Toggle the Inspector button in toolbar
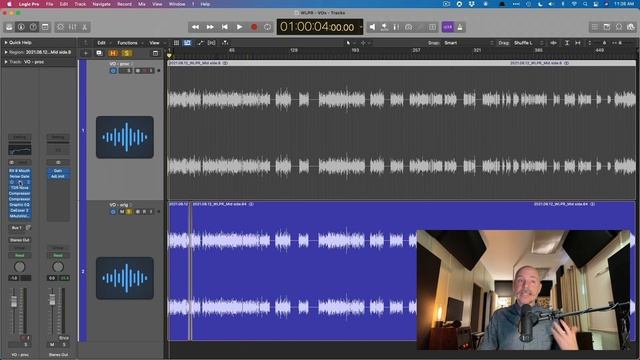Viewport: 640px width, 360px height. [21, 27]
